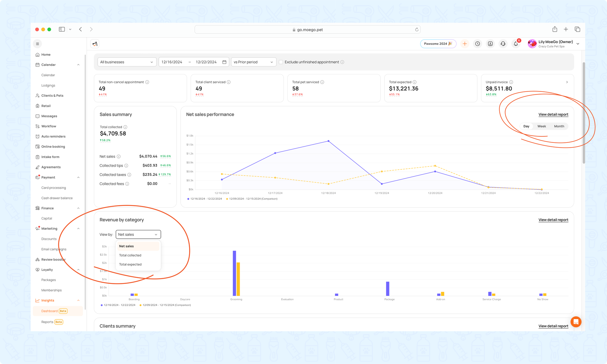Switch chart to Week view
The width and height of the screenshot is (607, 364).
click(x=541, y=126)
